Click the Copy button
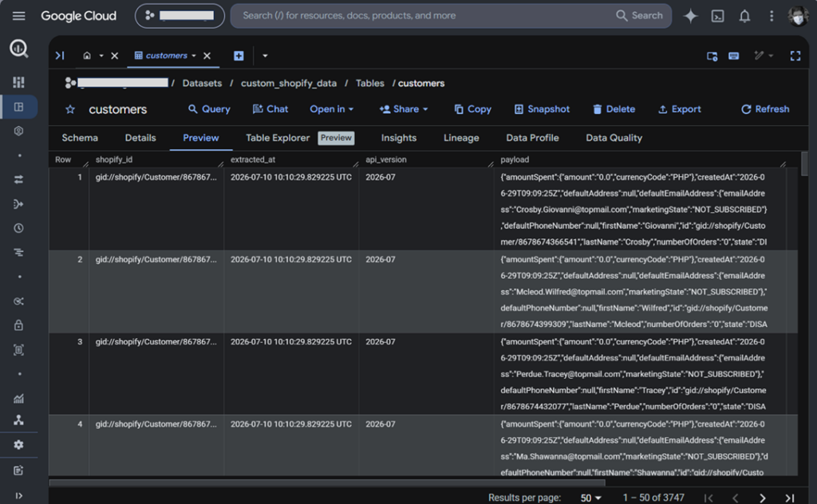The image size is (817, 504). (x=472, y=108)
